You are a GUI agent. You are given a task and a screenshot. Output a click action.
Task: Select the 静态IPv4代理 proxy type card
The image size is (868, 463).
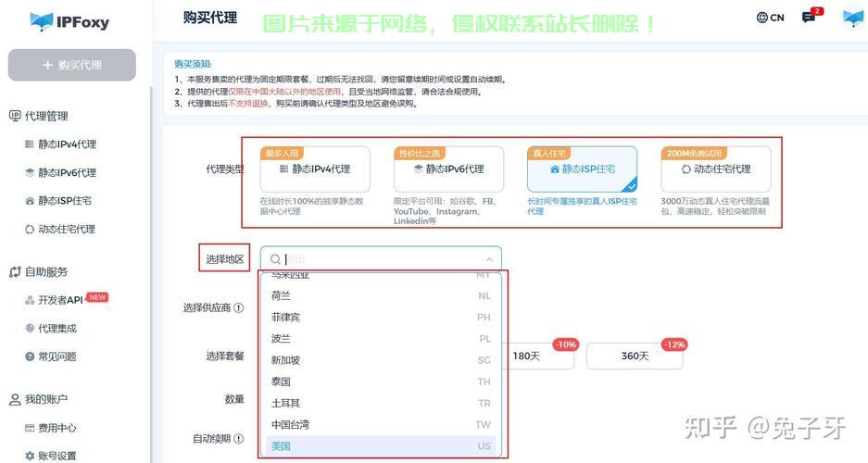pos(315,169)
